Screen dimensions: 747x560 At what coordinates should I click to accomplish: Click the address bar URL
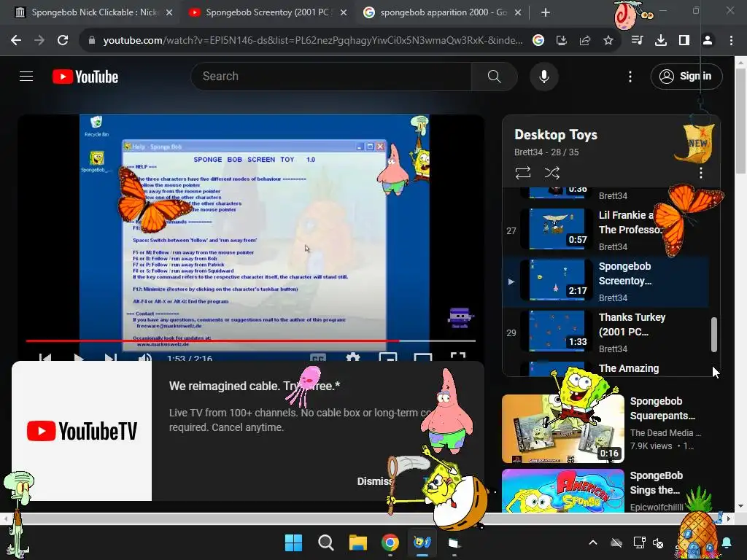pyautogui.click(x=312, y=41)
